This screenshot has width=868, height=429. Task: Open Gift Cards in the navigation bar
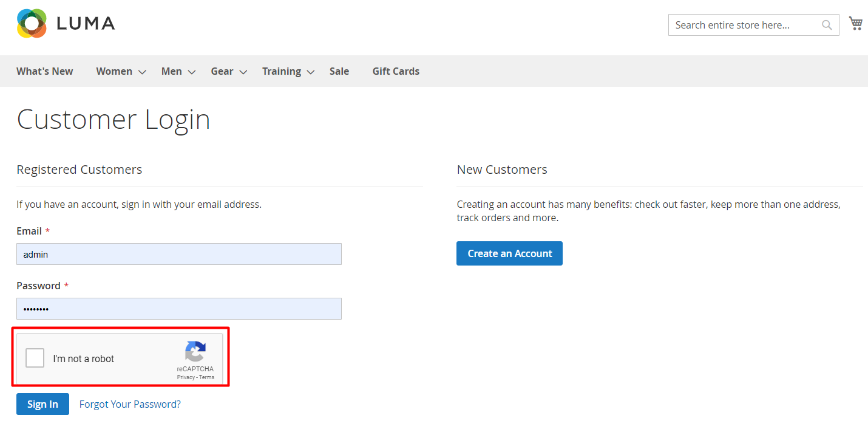coord(396,71)
